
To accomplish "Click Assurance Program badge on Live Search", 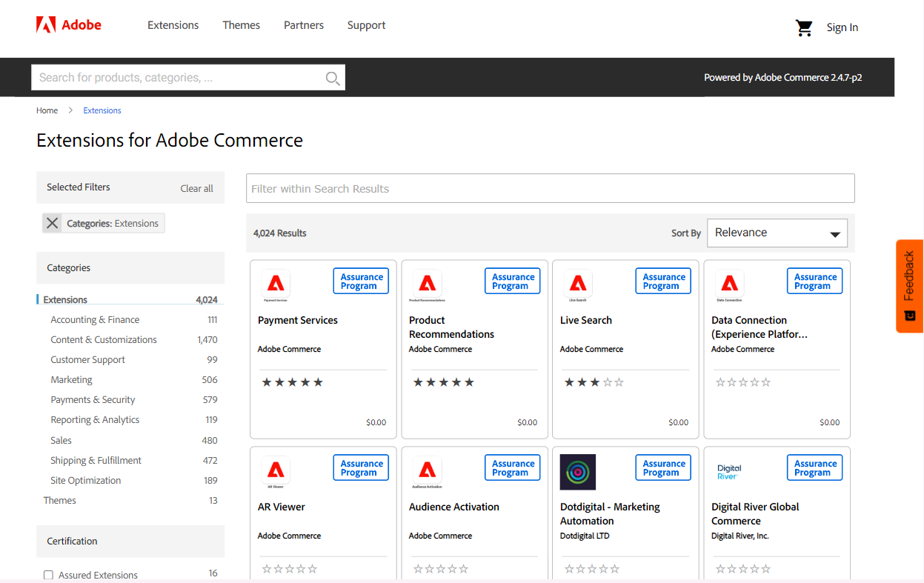I will pyautogui.click(x=663, y=281).
